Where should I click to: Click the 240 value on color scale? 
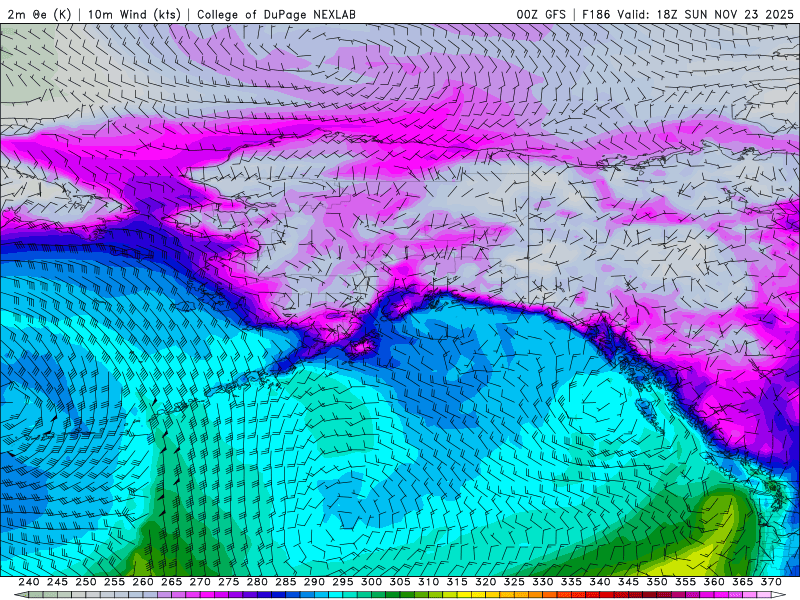[x=29, y=582]
